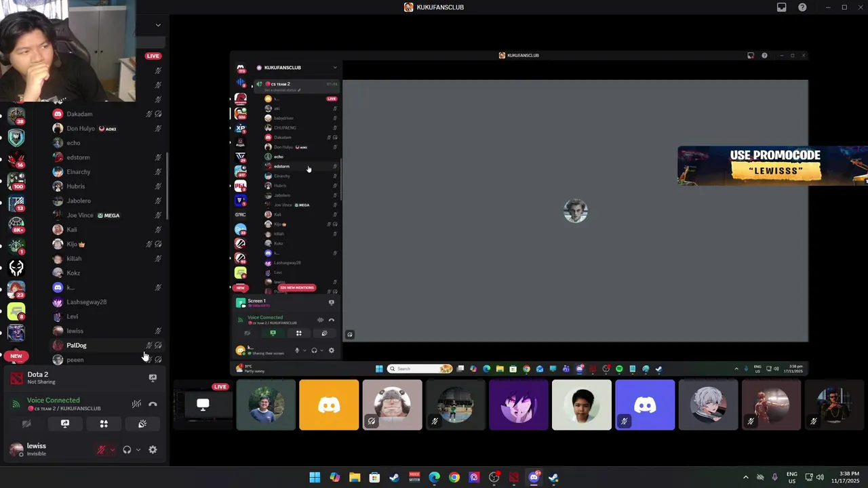Click the Dota 2 share screen icon
Viewport: 868px width, 488px height.
pos(153,378)
